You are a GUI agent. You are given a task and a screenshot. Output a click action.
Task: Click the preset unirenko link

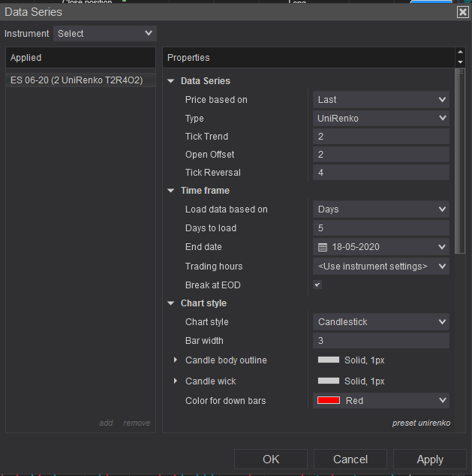(421, 423)
